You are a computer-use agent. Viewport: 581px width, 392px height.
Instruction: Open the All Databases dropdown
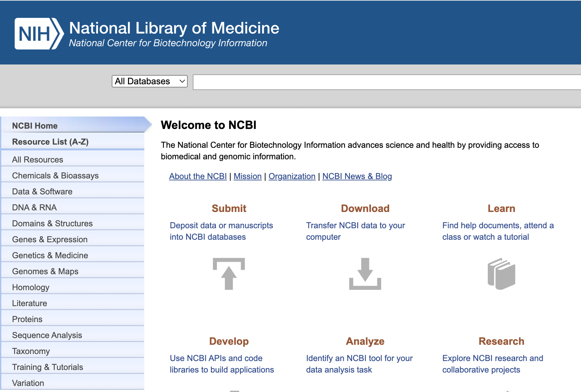point(149,81)
